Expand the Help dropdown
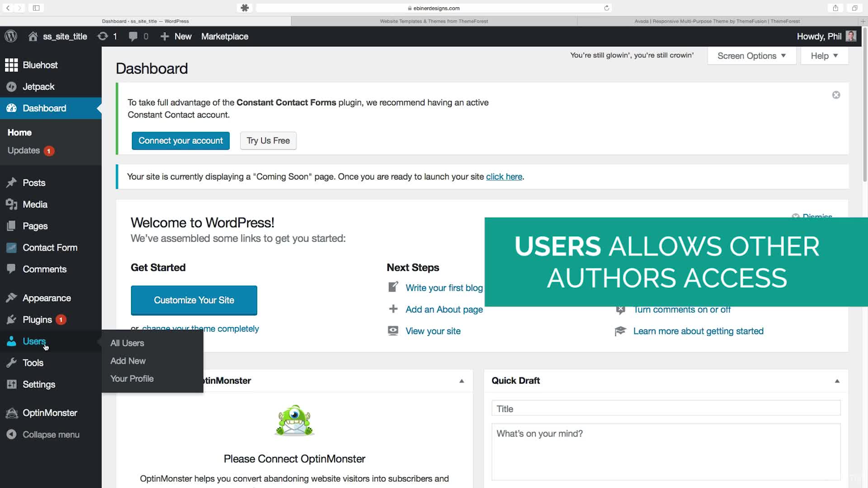The image size is (868, 488). (x=824, y=56)
